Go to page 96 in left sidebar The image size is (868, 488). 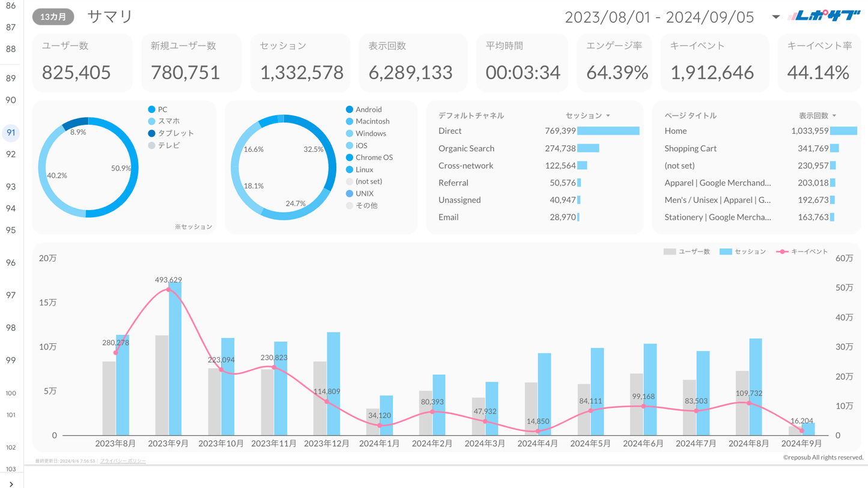[11, 262]
